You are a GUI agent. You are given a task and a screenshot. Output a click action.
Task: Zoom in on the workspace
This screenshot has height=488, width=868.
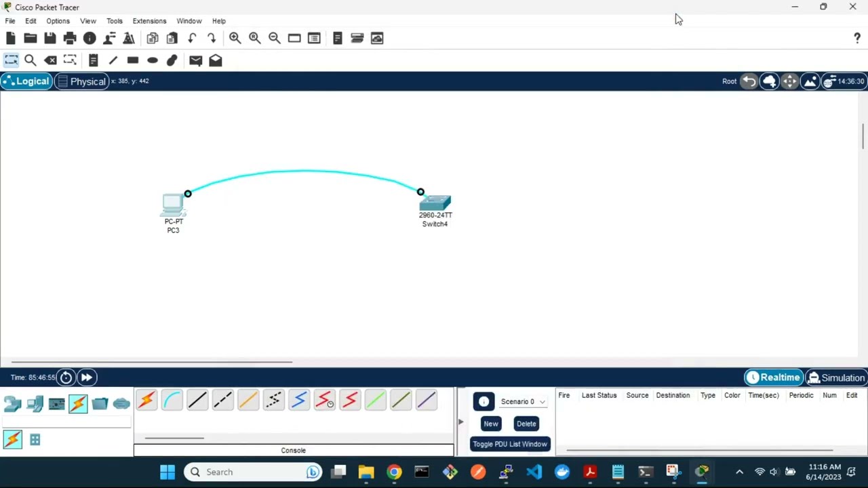(x=235, y=38)
